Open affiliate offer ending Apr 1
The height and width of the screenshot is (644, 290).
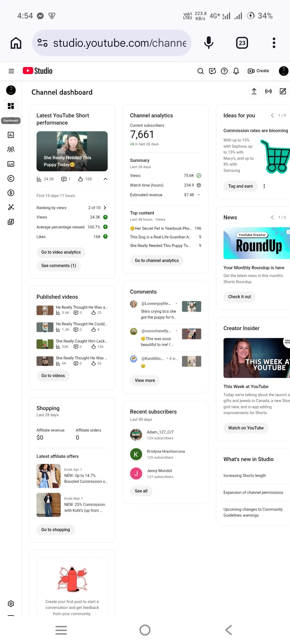click(72, 476)
